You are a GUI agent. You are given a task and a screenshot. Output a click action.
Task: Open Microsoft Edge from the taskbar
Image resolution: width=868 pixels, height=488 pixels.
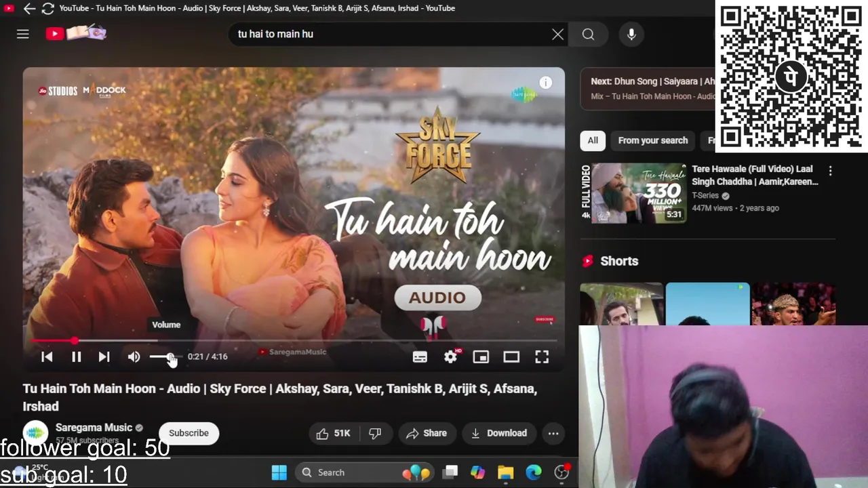(x=534, y=472)
